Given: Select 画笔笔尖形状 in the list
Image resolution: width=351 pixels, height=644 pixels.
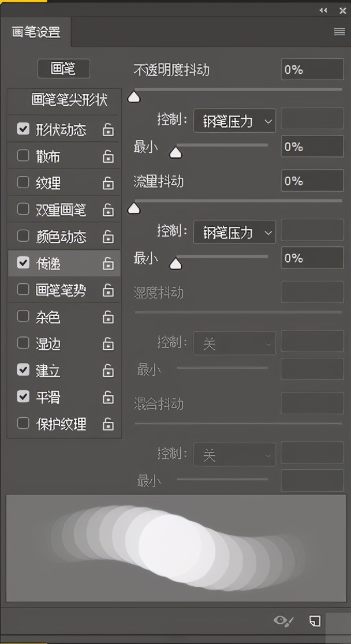Looking at the screenshot, I should pyautogui.click(x=69, y=100).
